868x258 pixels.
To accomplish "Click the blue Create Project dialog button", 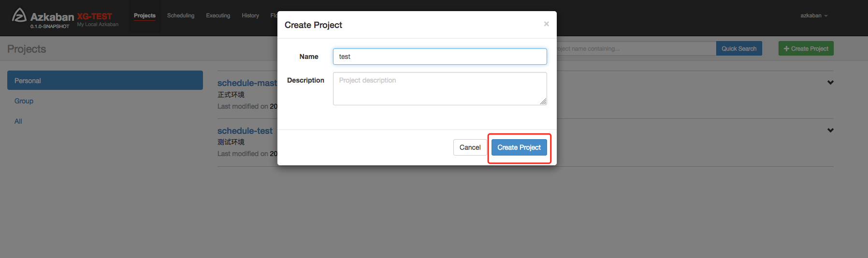I will coord(519,147).
